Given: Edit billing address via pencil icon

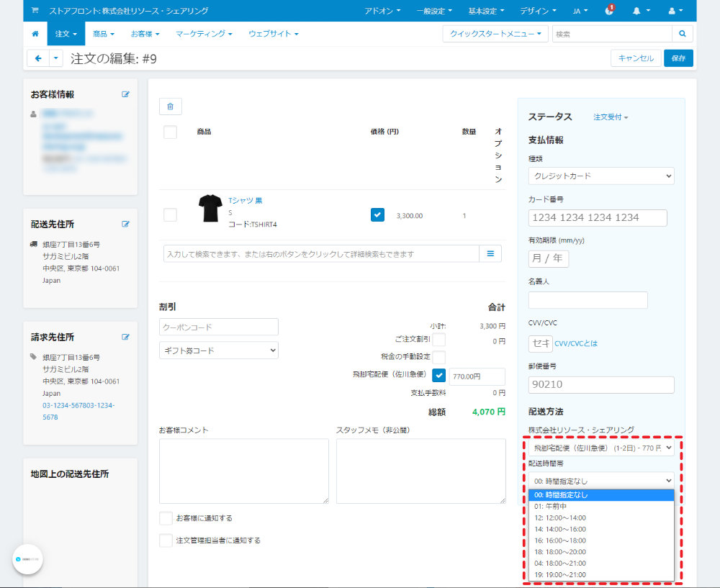Looking at the screenshot, I should [125, 337].
